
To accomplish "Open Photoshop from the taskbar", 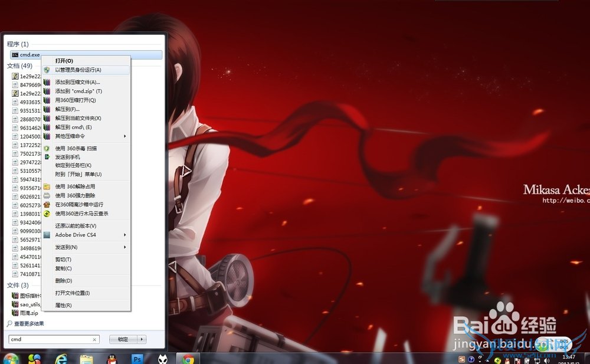I will 137,358.
